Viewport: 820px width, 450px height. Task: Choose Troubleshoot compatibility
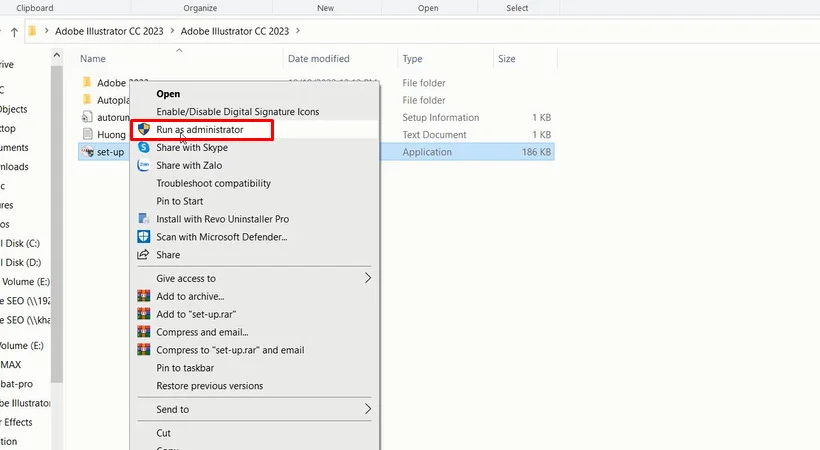[213, 183]
